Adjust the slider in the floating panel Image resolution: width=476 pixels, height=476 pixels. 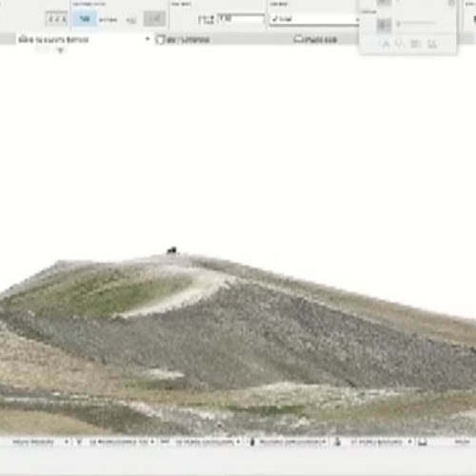point(416,23)
